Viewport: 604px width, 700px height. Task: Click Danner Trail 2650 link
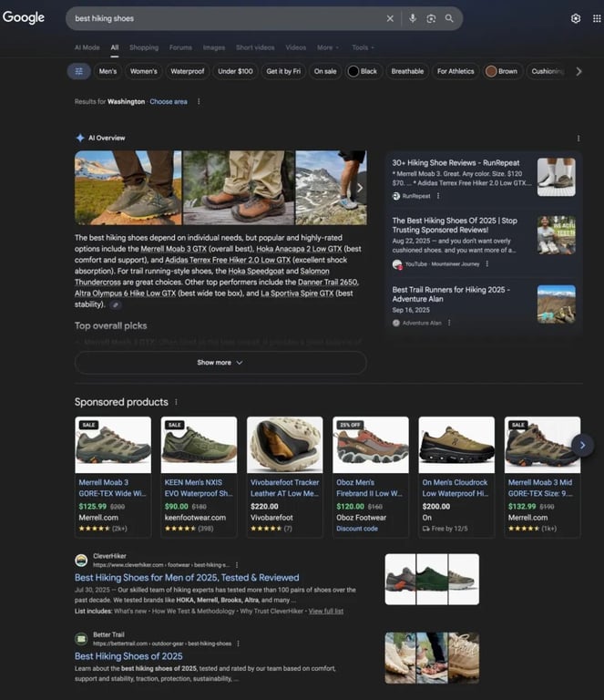pyautogui.click(x=327, y=283)
